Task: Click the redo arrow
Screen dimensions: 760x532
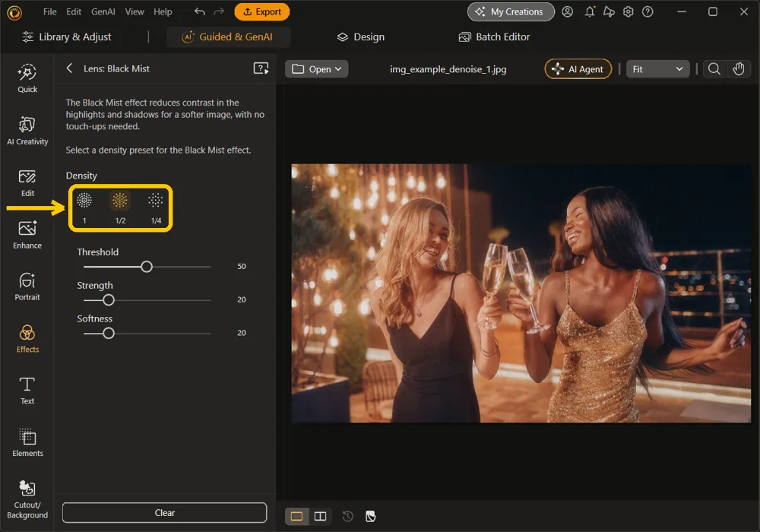Action: point(219,11)
